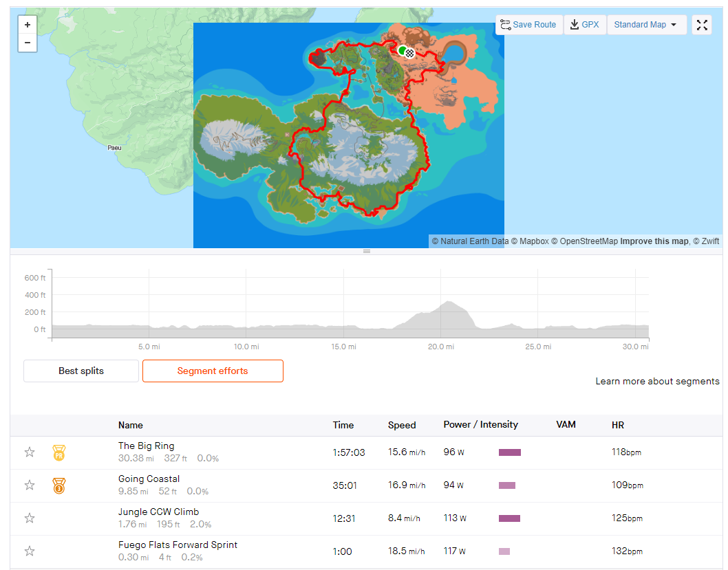
Task: Zoom out the map with minus button
Action: tap(28, 43)
